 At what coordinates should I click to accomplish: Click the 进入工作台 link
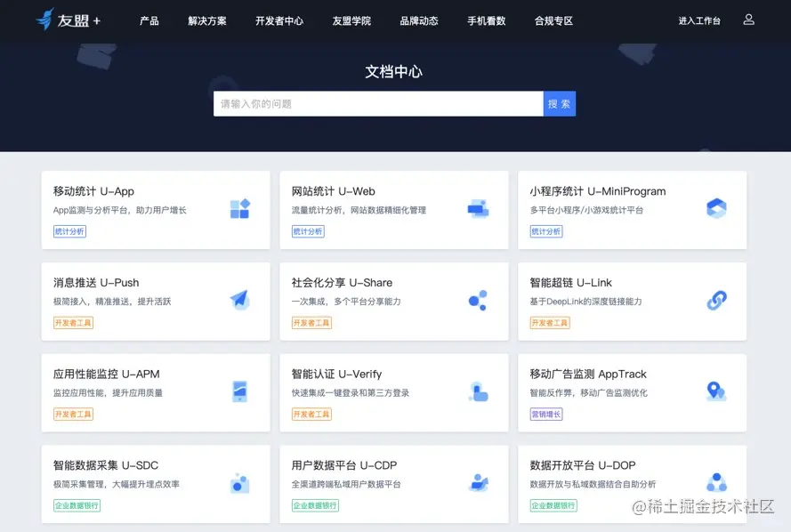point(699,20)
